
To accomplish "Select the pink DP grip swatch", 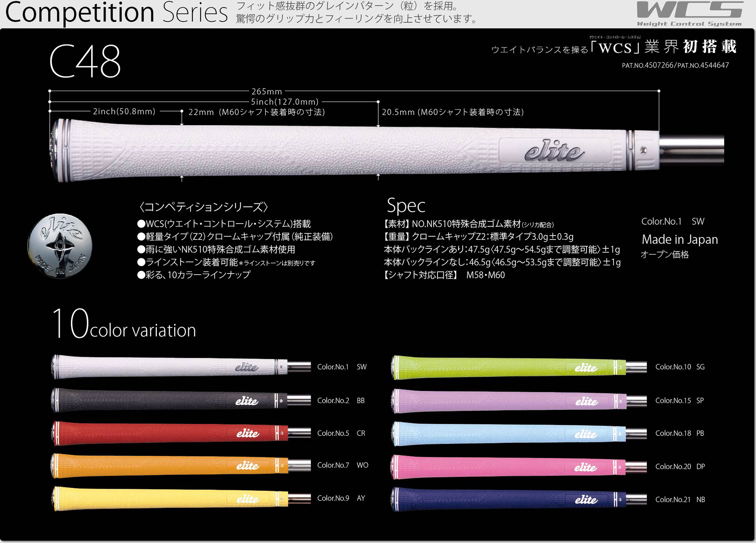I will (519, 467).
